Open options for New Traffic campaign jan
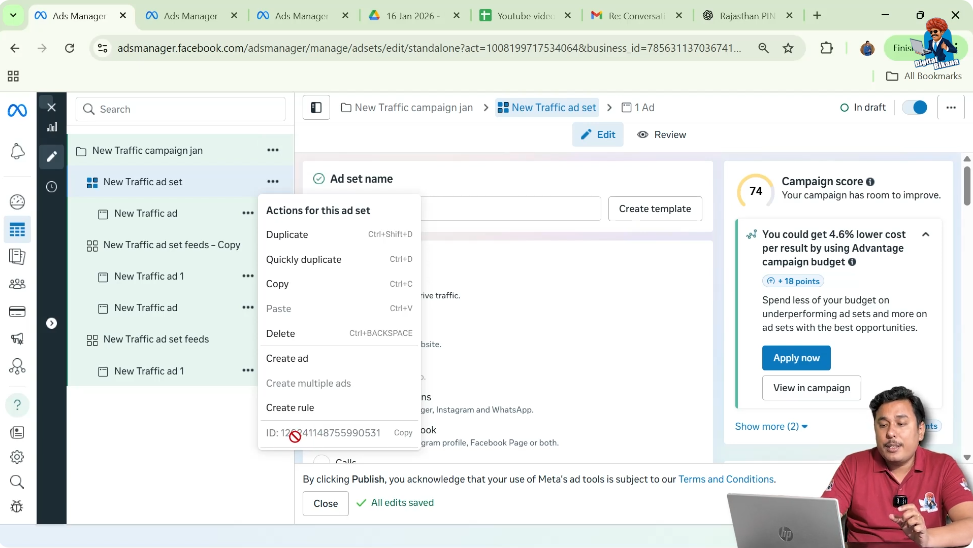Viewport: 973px width, 548px height. tap(272, 150)
